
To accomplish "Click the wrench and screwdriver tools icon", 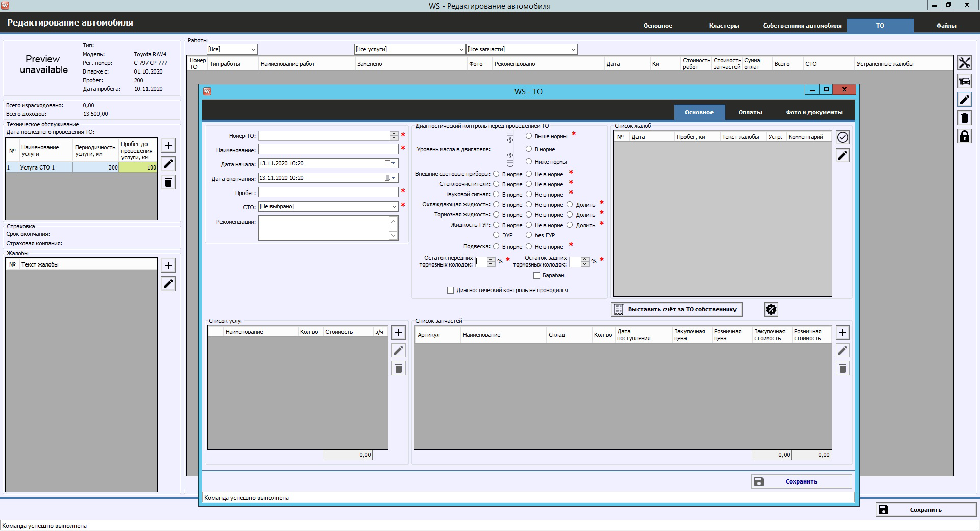I will pyautogui.click(x=964, y=63).
